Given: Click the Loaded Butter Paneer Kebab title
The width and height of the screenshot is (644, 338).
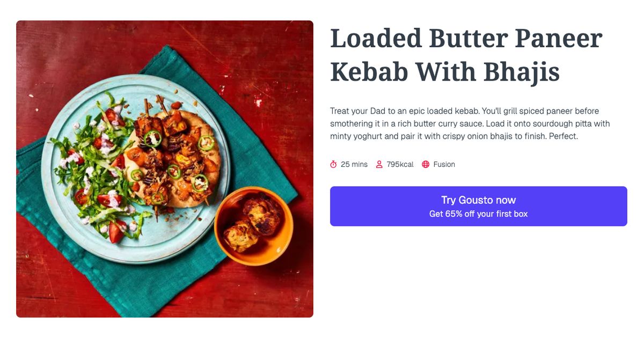Looking at the screenshot, I should coord(466,54).
